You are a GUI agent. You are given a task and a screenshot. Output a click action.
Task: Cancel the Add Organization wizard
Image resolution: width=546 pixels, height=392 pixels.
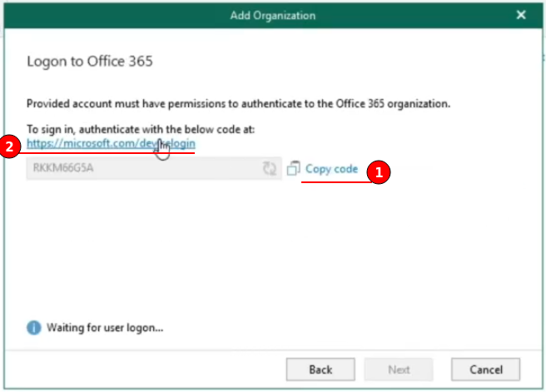486,370
